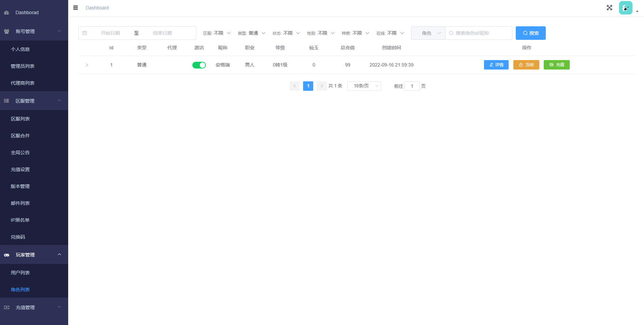The image size is (644, 325).
Task: Click the 充值管理 money icon
Action: pos(6,307)
